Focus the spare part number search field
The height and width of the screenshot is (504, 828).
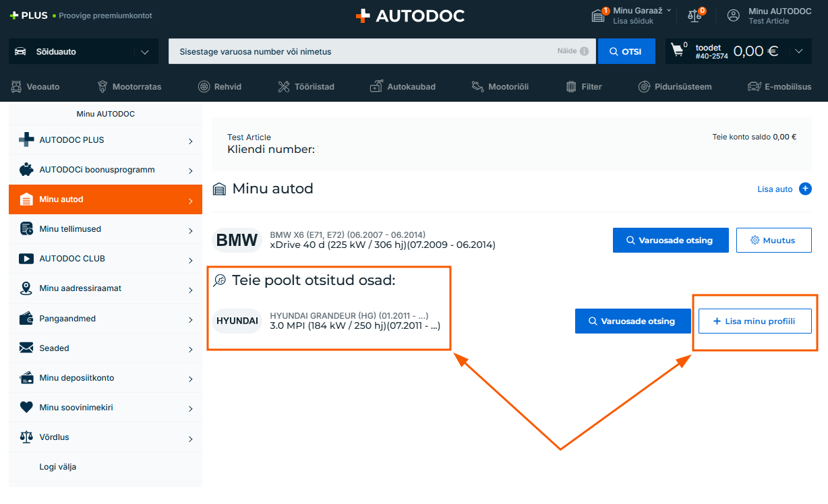pyautogui.click(x=364, y=51)
